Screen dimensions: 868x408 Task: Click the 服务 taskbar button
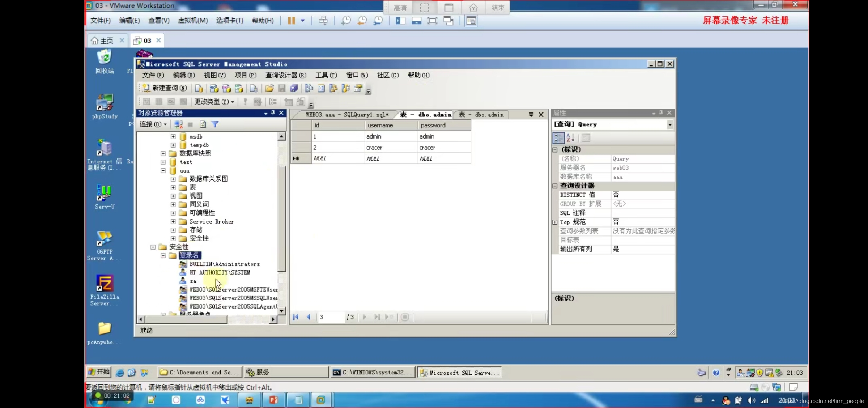click(286, 372)
